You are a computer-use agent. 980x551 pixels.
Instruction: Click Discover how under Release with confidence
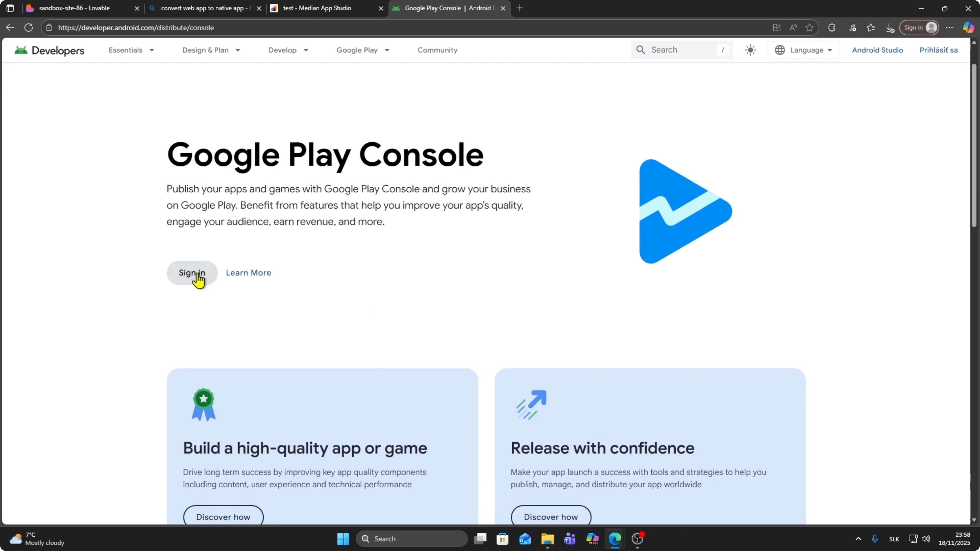[x=551, y=516]
